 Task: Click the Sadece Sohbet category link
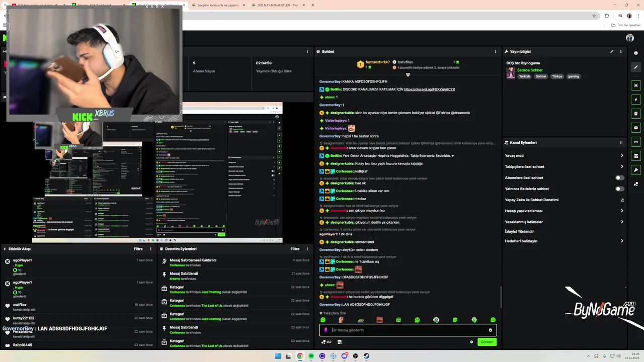(530, 70)
